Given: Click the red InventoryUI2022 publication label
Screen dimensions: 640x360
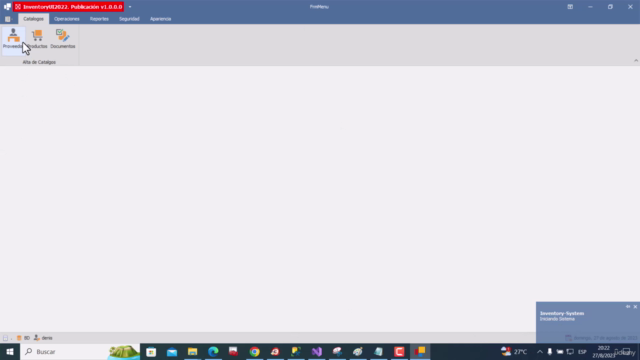Looking at the screenshot, I should pyautogui.click(x=69, y=7).
